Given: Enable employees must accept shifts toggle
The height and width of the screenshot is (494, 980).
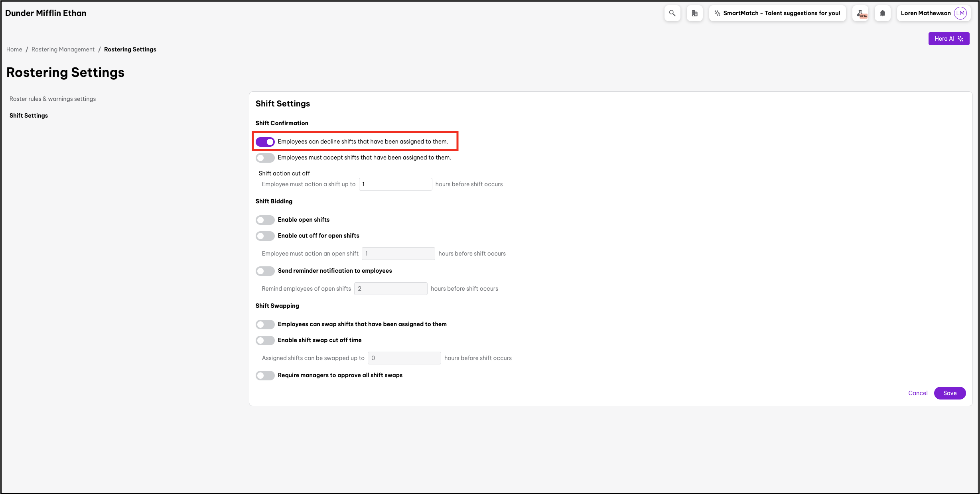Looking at the screenshot, I should click(265, 157).
